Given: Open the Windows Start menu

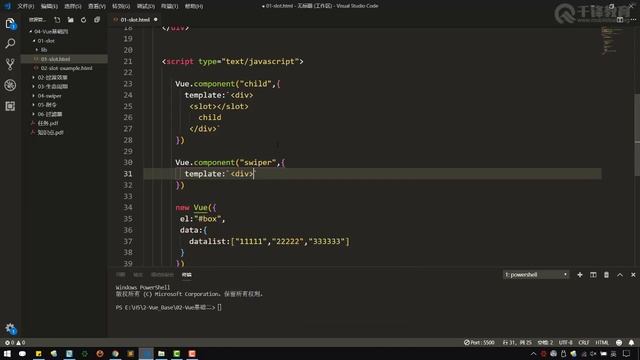Looking at the screenshot, I should click(7, 354).
